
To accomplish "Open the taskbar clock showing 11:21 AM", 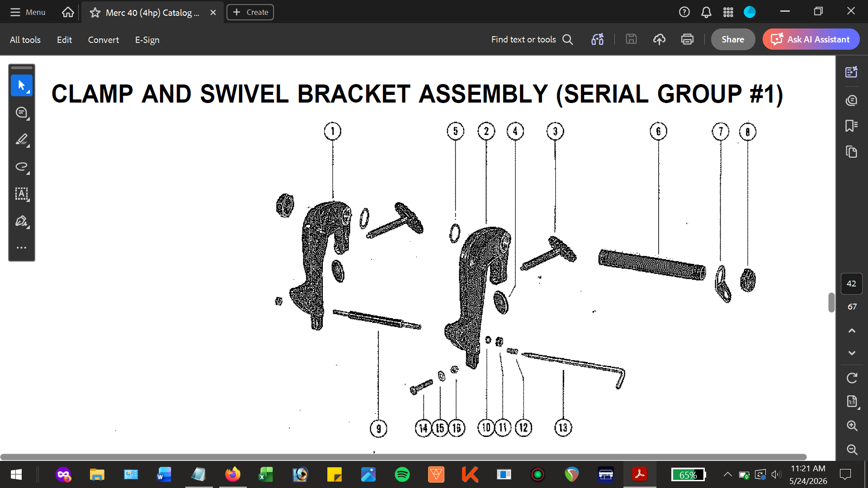I will [808, 474].
